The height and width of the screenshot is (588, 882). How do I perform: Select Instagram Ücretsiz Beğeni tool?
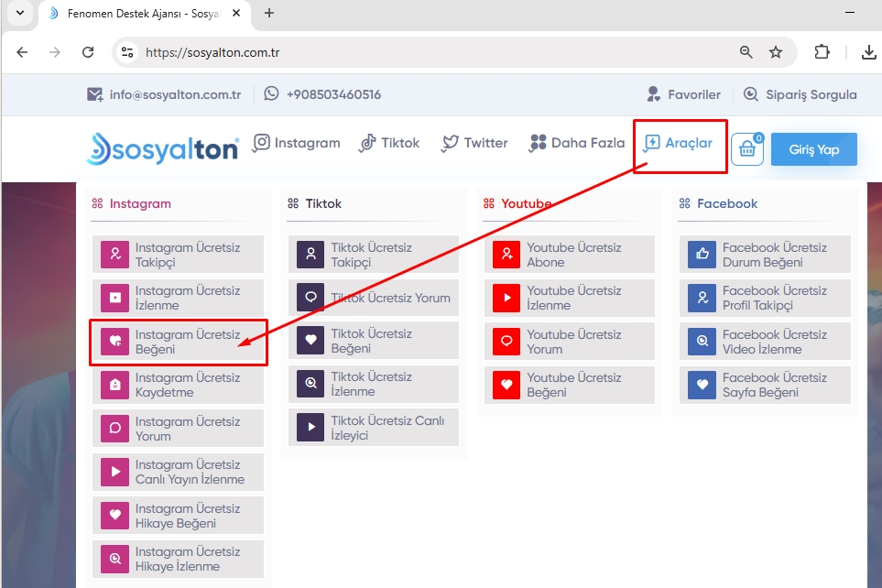point(178,342)
